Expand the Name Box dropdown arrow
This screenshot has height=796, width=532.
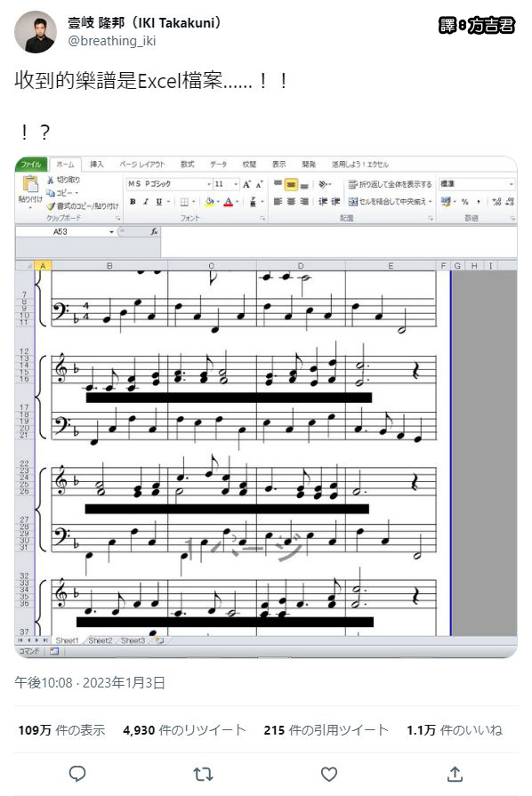point(111,232)
